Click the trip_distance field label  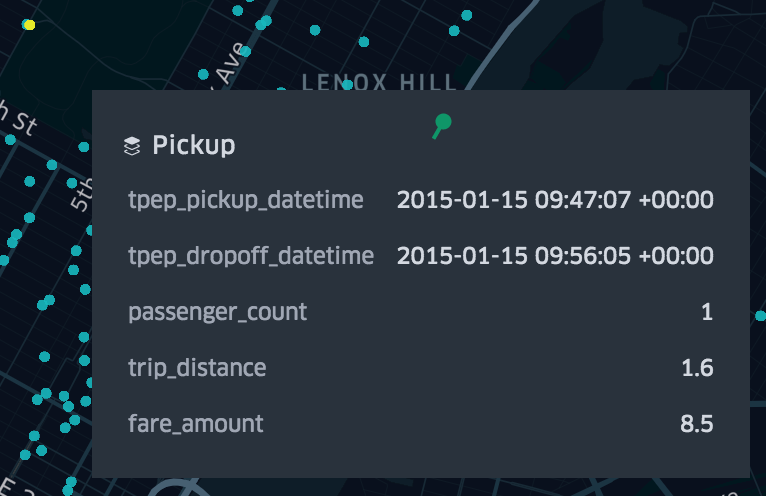[197, 368]
